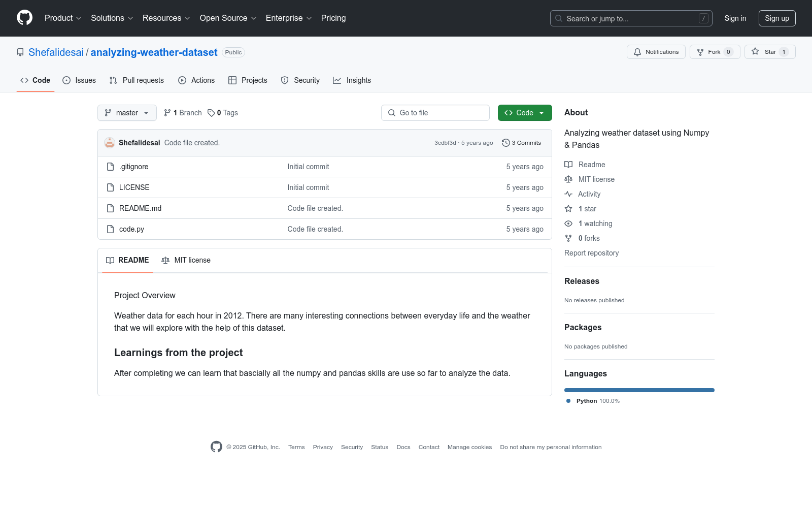This screenshot has height=508, width=812.
Task: Click the Packages heading link
Action: (x=583, y=327)
